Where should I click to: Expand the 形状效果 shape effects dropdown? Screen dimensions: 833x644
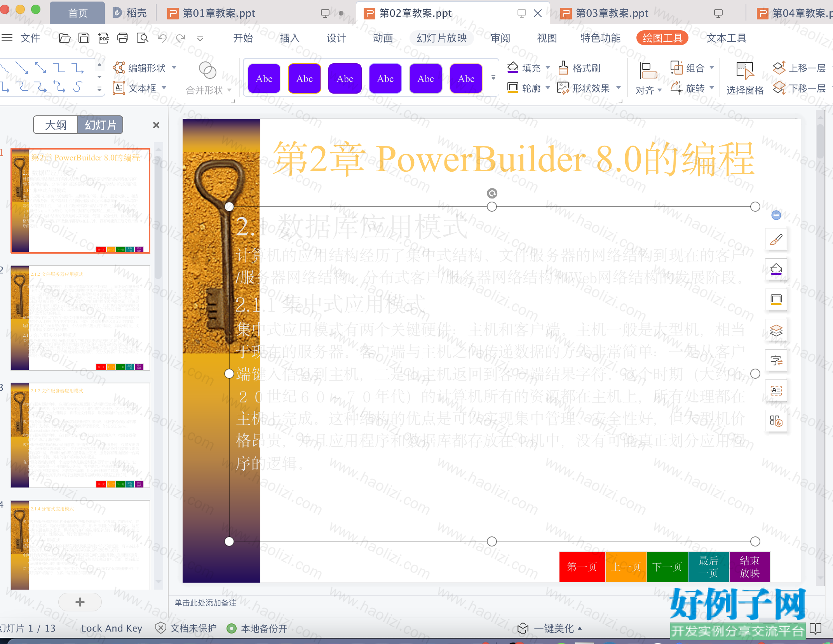coord(619,88)
